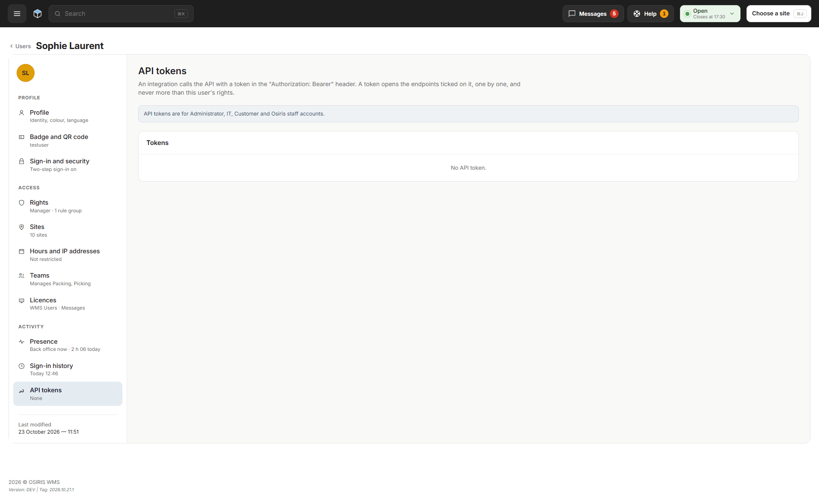Image resolution: width=819 pixels, height=504 pixels.
Task: Click the Rights shield icon
Action: pyautogui.click(x=21, y=203)
